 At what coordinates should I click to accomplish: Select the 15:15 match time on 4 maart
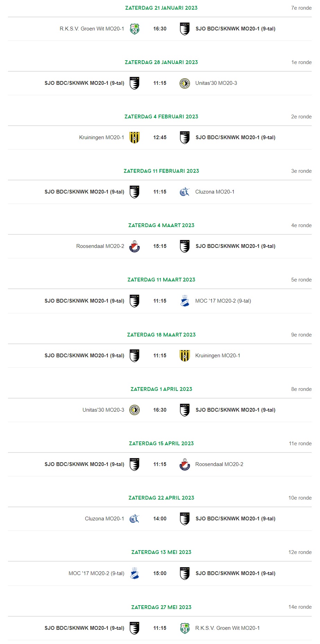click(x=160, y=246)
